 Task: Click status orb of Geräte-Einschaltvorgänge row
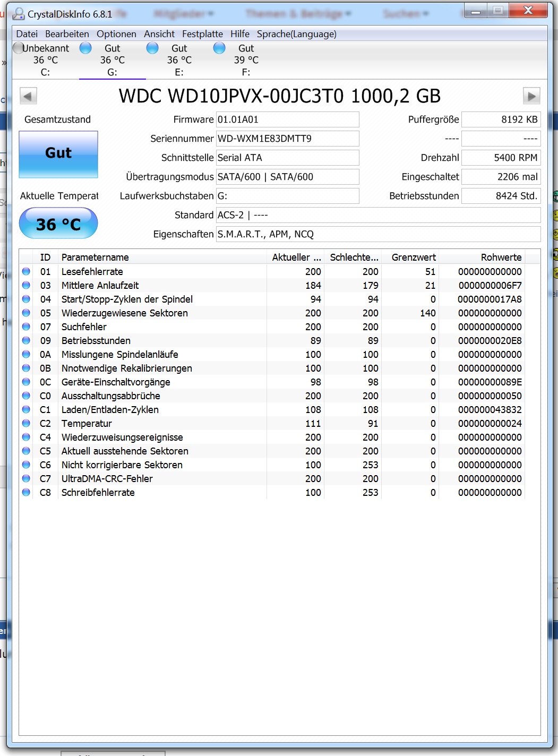26,382
